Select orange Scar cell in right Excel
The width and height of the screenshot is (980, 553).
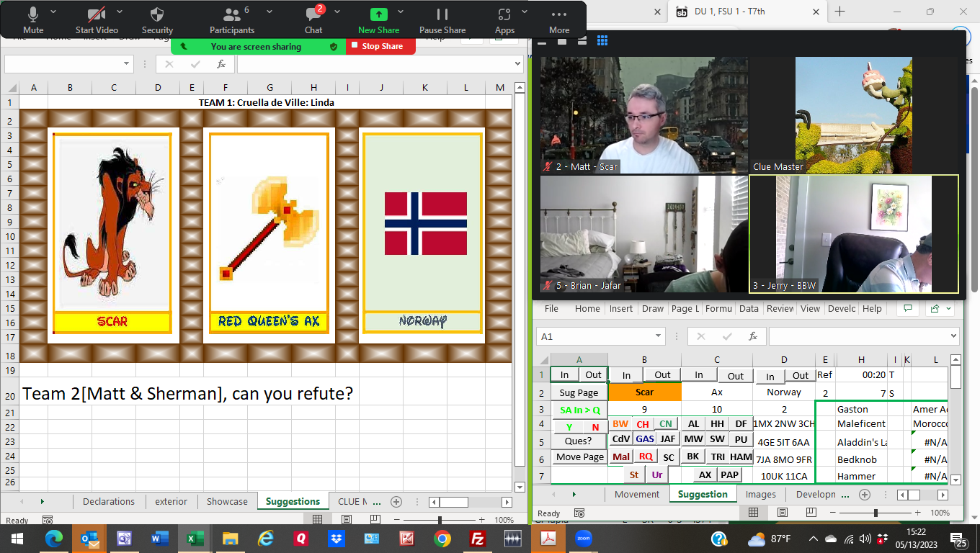(644, 392)
